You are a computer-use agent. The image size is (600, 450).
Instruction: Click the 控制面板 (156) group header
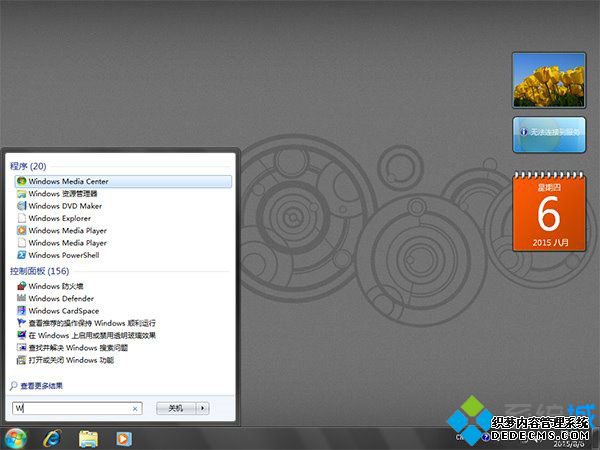(x=39, y=271)
